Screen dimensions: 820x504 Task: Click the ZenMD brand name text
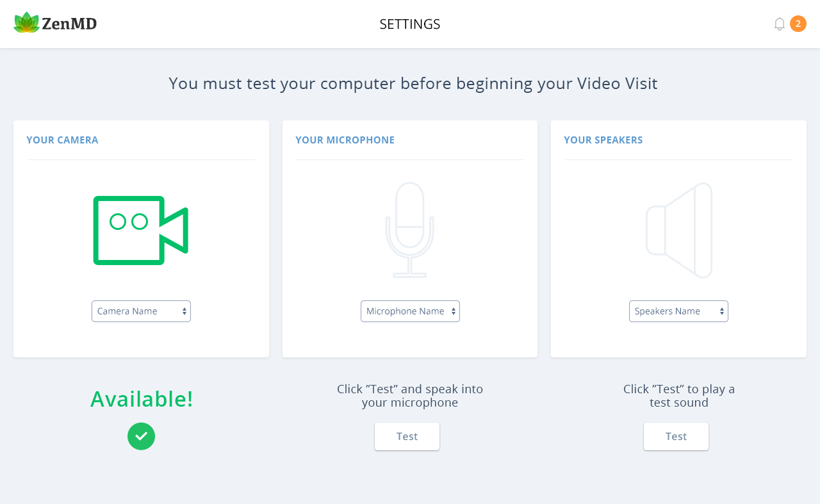[69, 24]
